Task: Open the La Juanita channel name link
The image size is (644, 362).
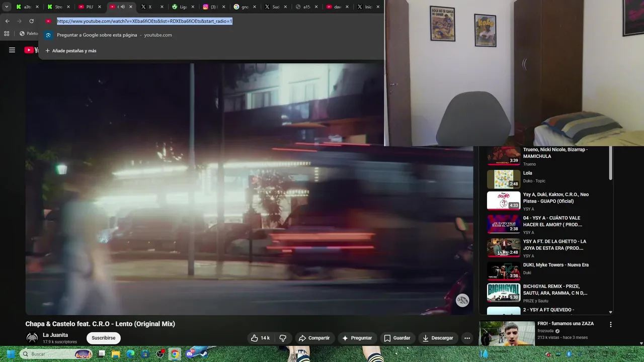Action: coord(55,335)
